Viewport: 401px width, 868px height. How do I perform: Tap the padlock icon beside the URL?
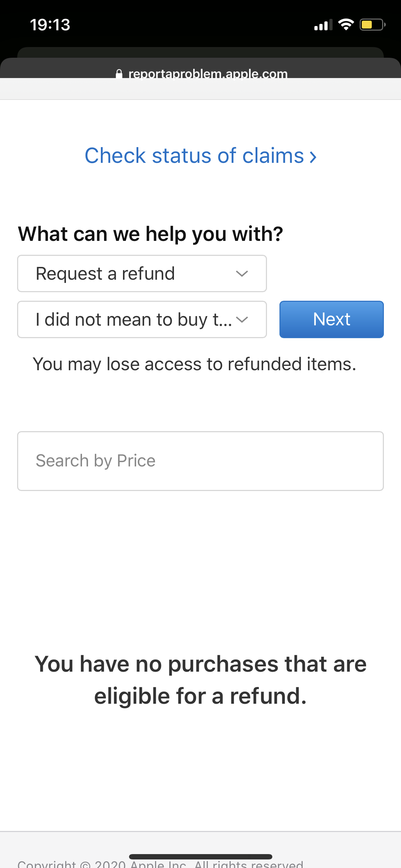119,74
